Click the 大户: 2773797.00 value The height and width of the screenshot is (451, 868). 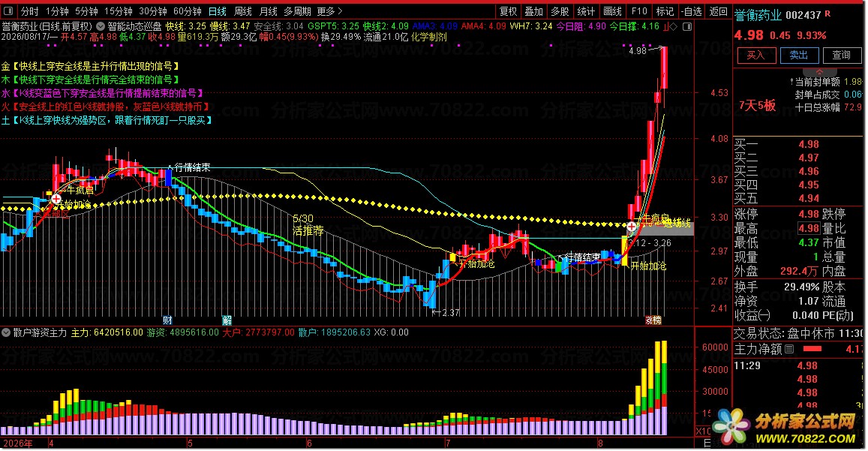(258, 332)
